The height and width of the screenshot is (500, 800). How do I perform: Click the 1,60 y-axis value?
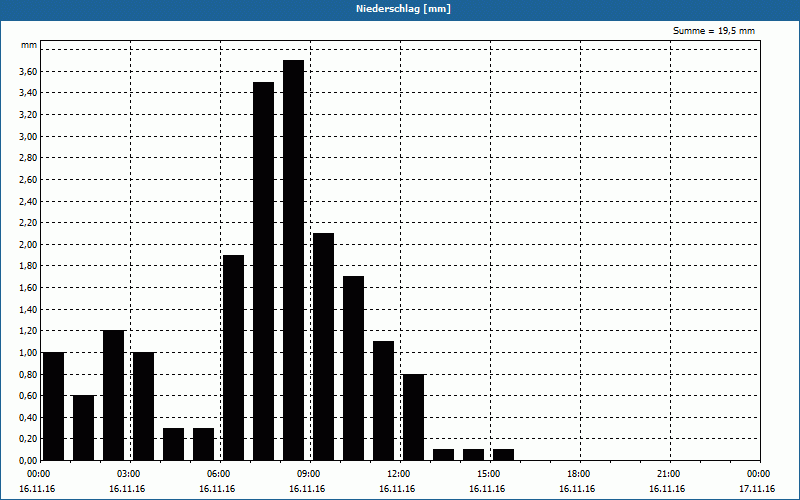[28, 288]
